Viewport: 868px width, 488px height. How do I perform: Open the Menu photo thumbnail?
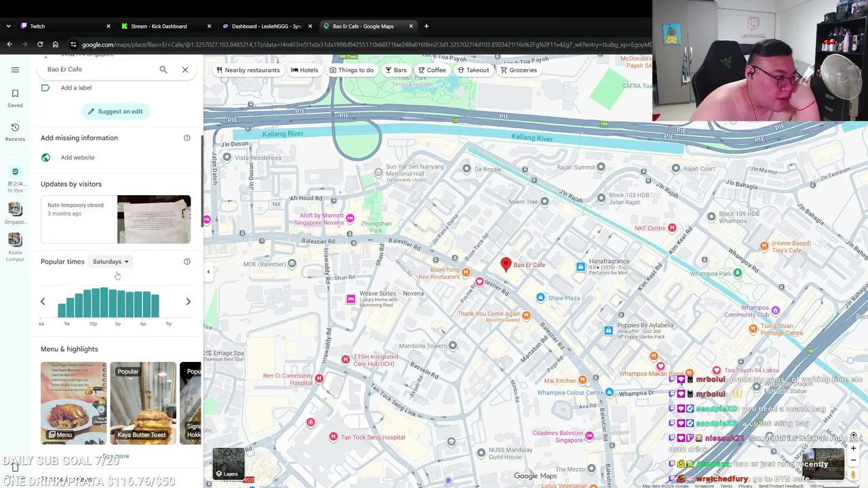click(x=73, y=403)
